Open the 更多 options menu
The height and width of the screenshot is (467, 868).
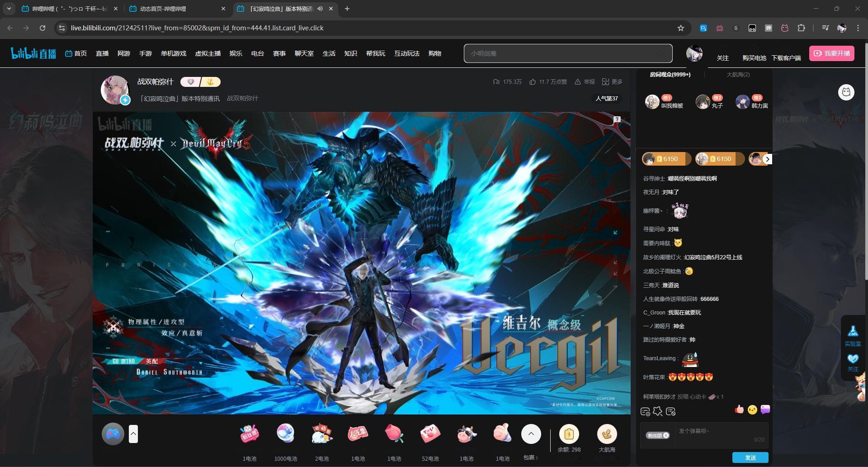point(612,82)
